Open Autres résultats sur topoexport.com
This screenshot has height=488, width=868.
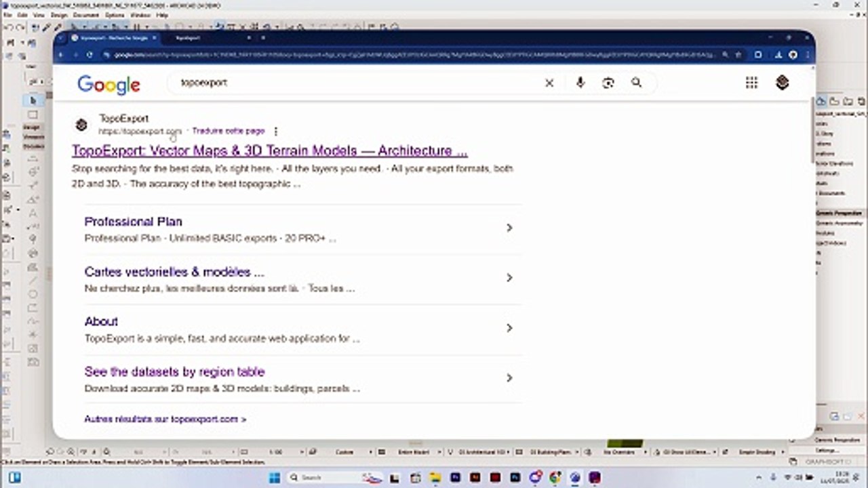coord(165,420)
